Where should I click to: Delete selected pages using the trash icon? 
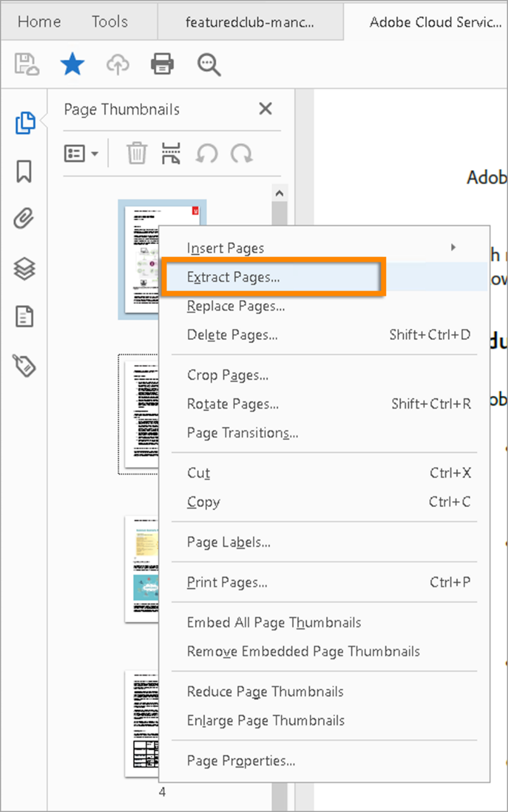[136, 153]
